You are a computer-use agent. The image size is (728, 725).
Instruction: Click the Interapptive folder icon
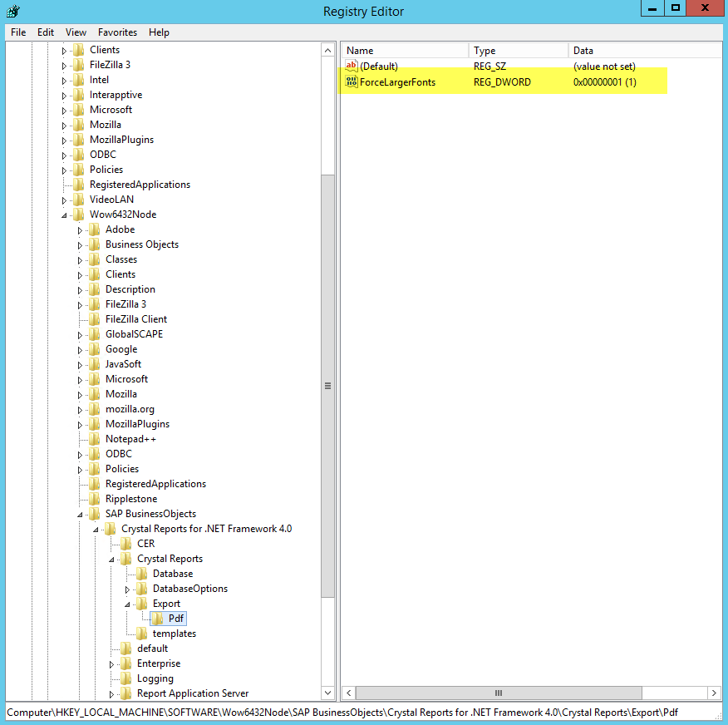pos(78,95)
